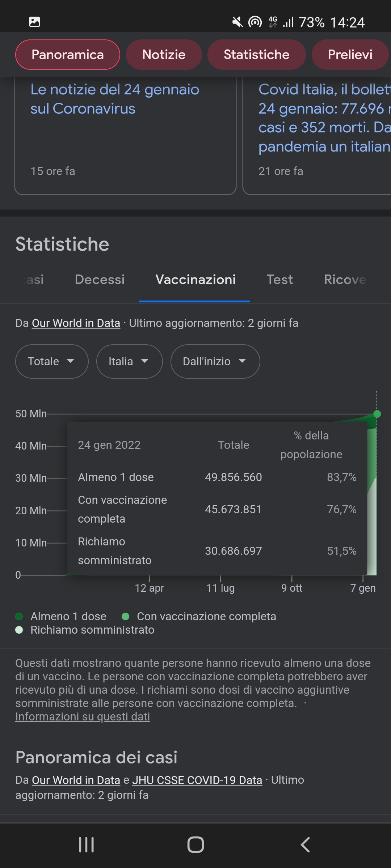Viewport: 391px width, 868px height.
Task: Open the Notizie chip at top
Action: tap(164, 55)
